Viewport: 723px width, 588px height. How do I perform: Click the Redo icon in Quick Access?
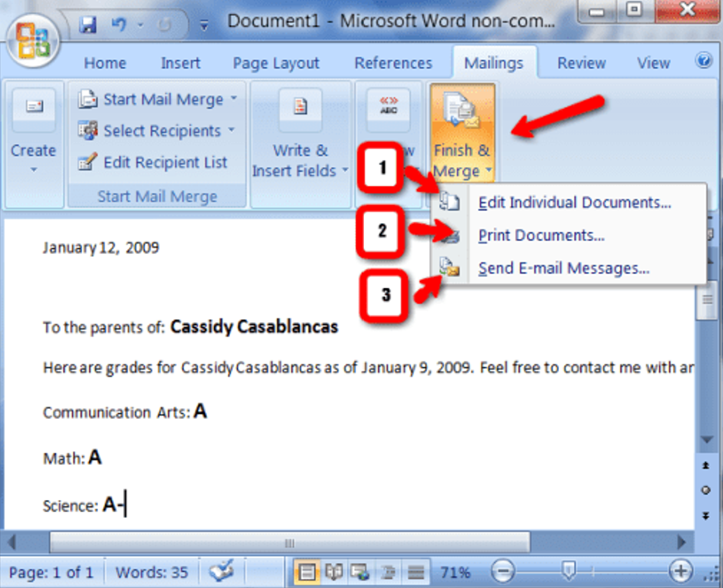pos(164,24)
